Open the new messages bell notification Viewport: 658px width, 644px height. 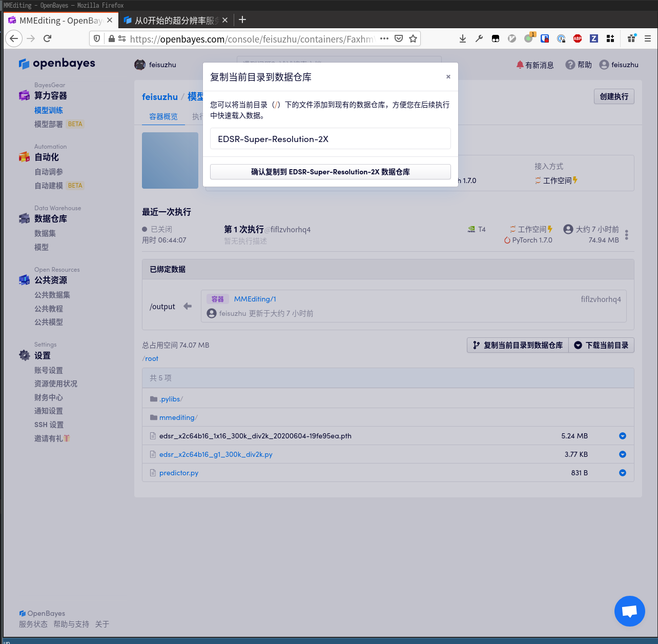coord(534,65)
